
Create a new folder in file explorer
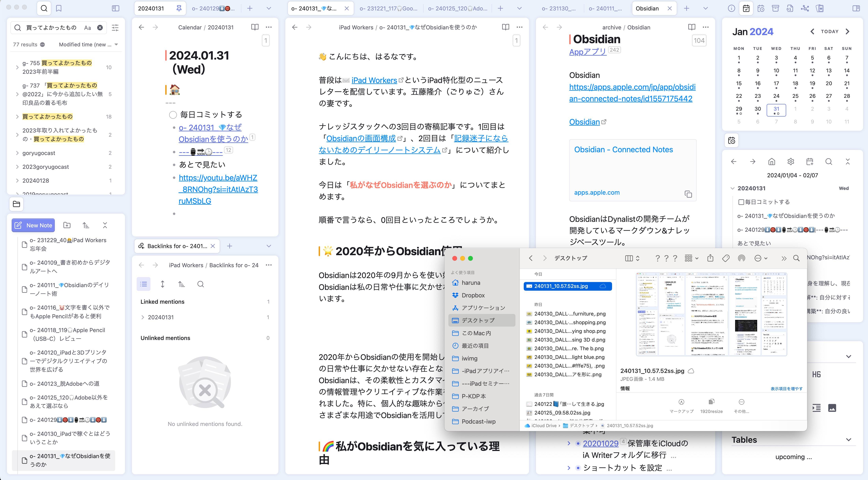tap(67, 225)
